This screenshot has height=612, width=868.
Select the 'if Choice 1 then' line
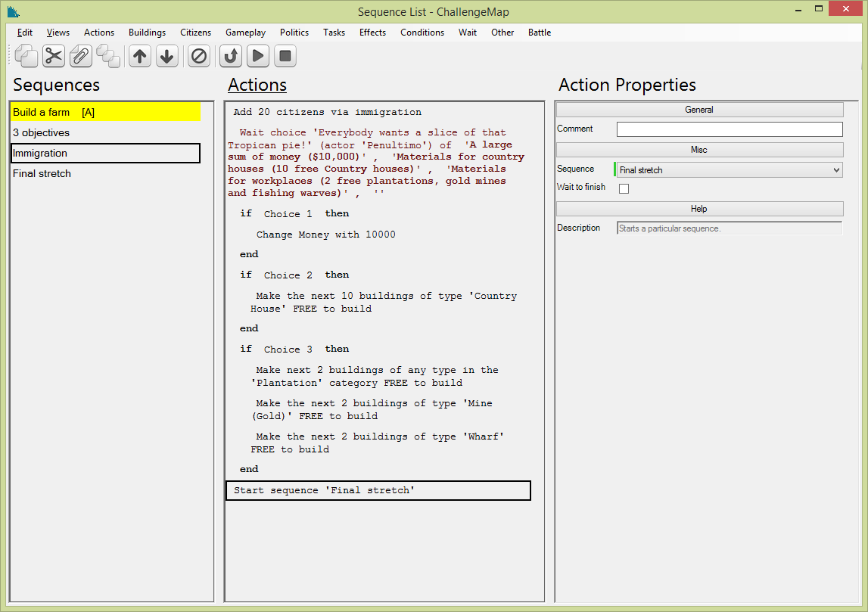(x=294, y=213)
